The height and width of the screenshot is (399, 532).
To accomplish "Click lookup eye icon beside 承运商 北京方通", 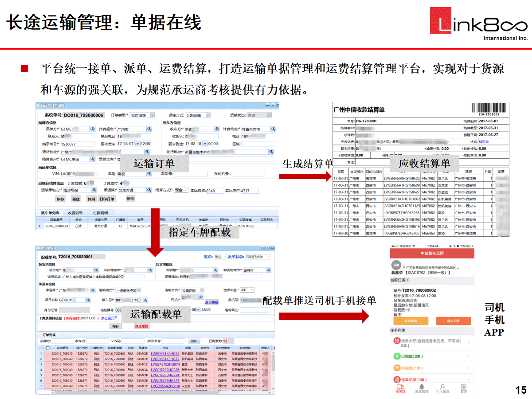I will (149, 190).
